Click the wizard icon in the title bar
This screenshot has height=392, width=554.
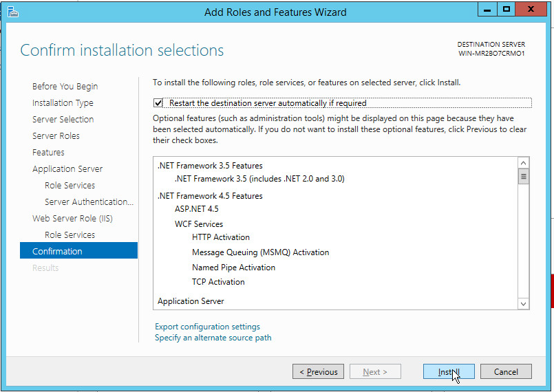click(13, 11)
